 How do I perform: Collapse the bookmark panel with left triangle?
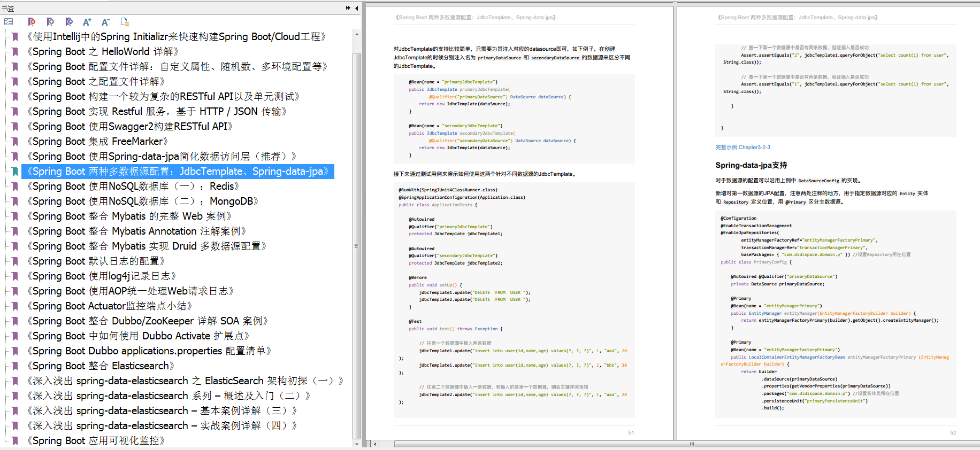pyautogui.click(x=357, y=7)
